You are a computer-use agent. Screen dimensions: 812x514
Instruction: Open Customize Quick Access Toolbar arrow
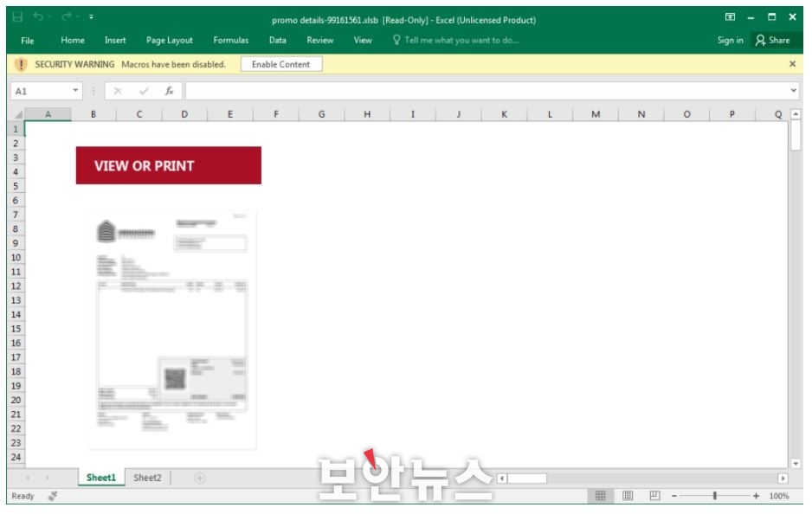click(x=91, y=17)
